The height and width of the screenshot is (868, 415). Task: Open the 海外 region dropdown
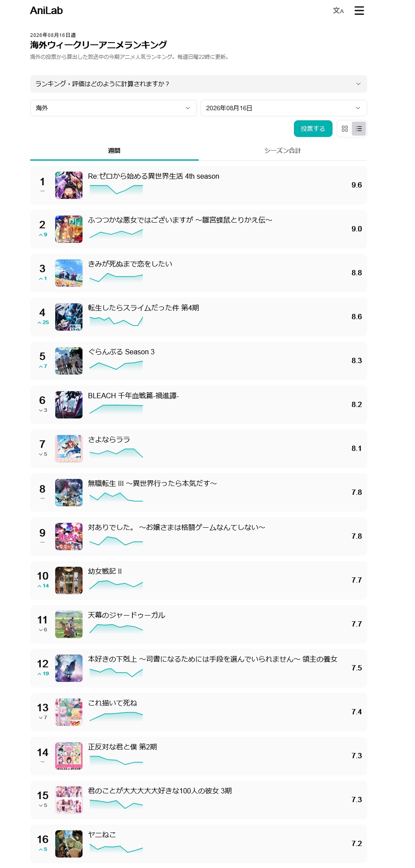(x=113, y=108)
